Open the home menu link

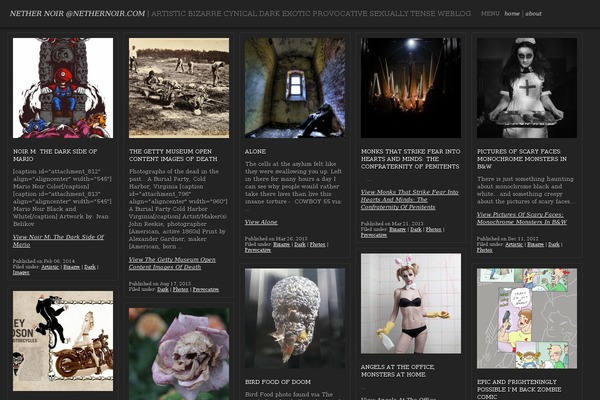512,14
